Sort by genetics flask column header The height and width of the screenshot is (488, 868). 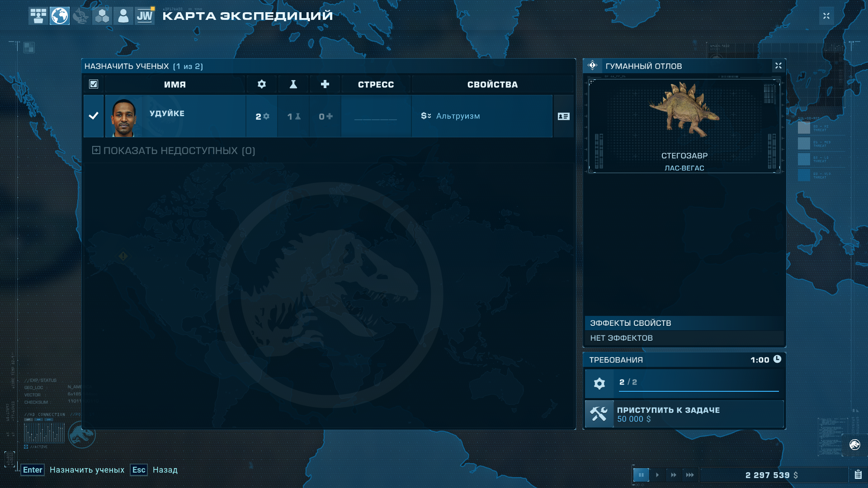coord(293,84)
